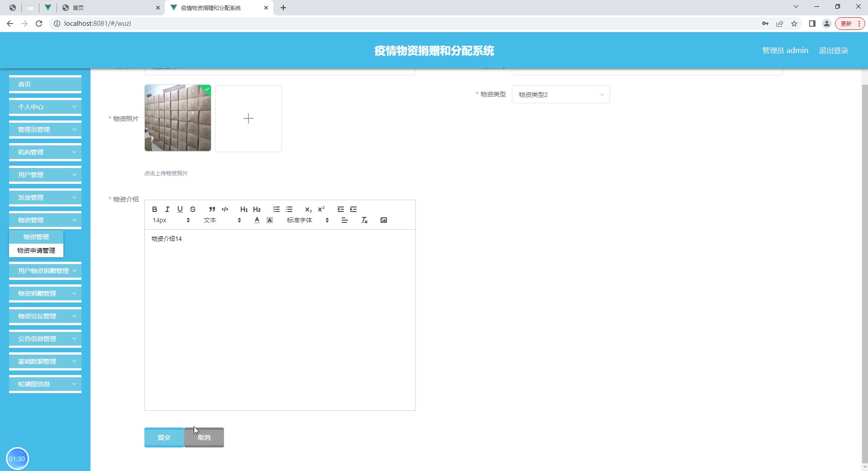868x471 pixels.
Task: Expand 用户管理 sidebar menu
Action: pos(45,175)
